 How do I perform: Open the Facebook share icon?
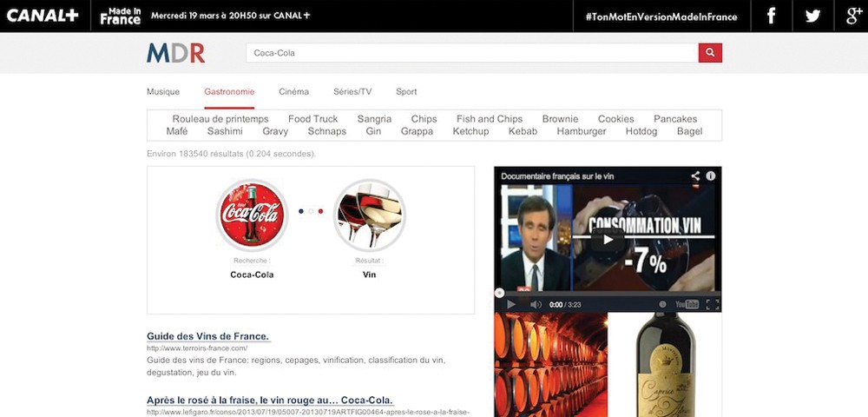pos(771,16)
